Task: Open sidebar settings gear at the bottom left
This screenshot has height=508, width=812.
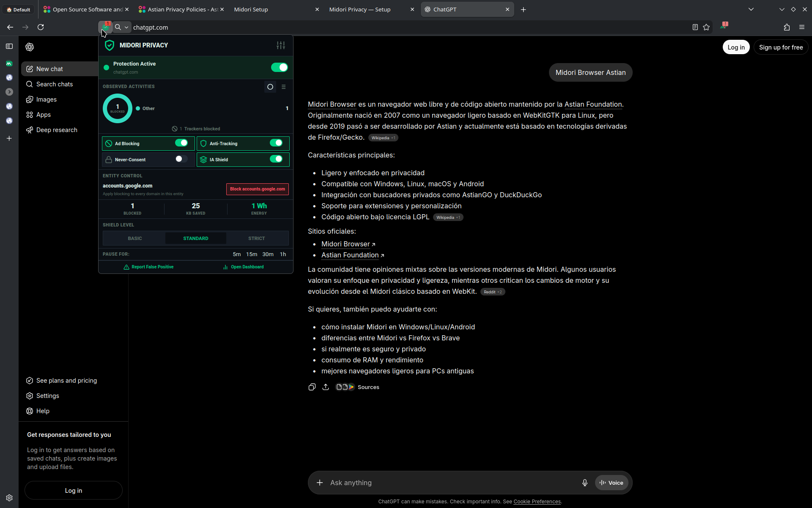Action: pyautogui.click(x=9, y=498)
